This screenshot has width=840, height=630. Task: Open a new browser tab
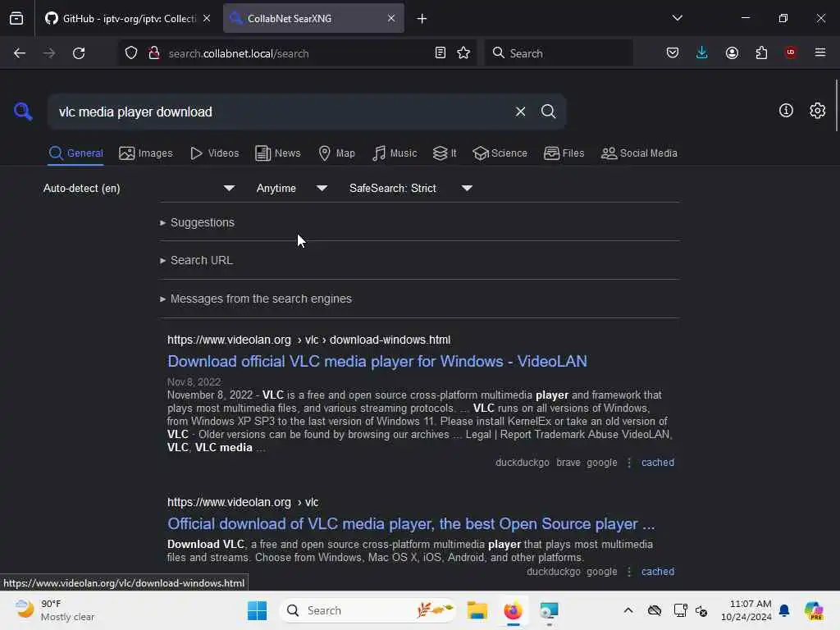(422, 19)
